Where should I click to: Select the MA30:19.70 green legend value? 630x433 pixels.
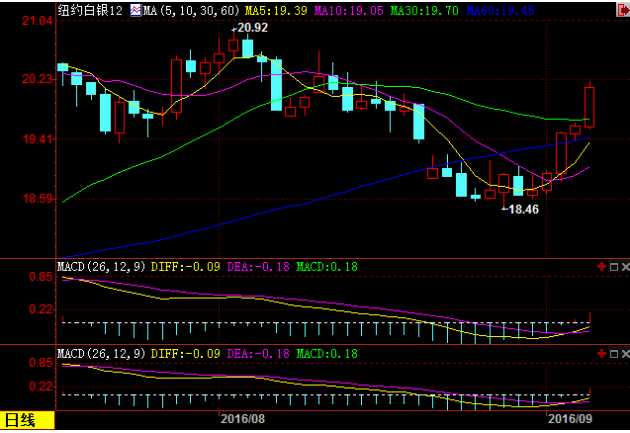click(424, 10)
